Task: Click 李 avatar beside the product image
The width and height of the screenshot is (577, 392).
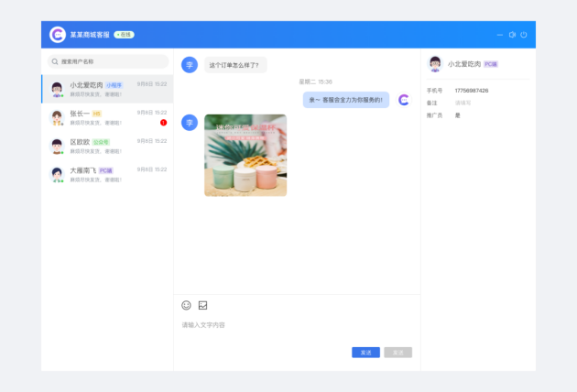Action: [190, 123]
